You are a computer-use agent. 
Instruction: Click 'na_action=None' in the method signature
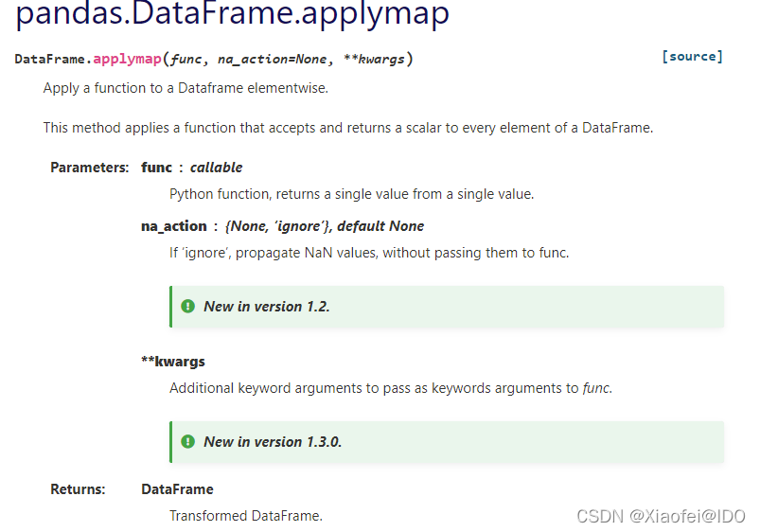272,60
